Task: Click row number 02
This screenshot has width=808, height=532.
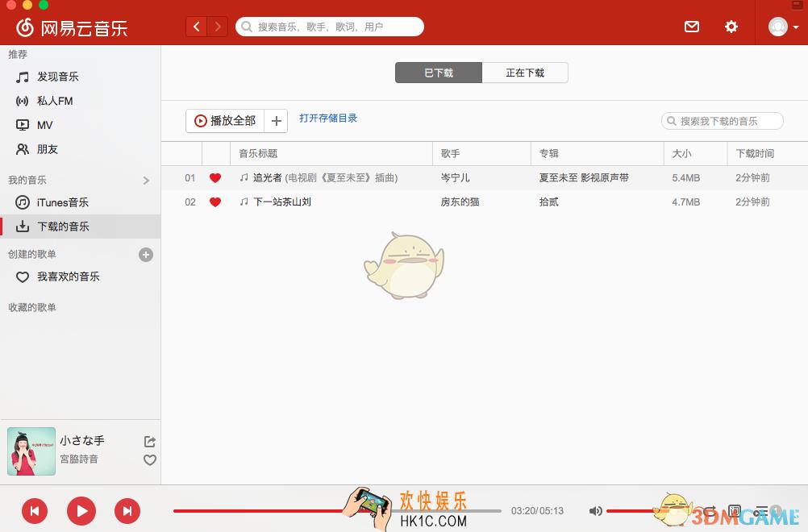Action: tap(190, 202)
